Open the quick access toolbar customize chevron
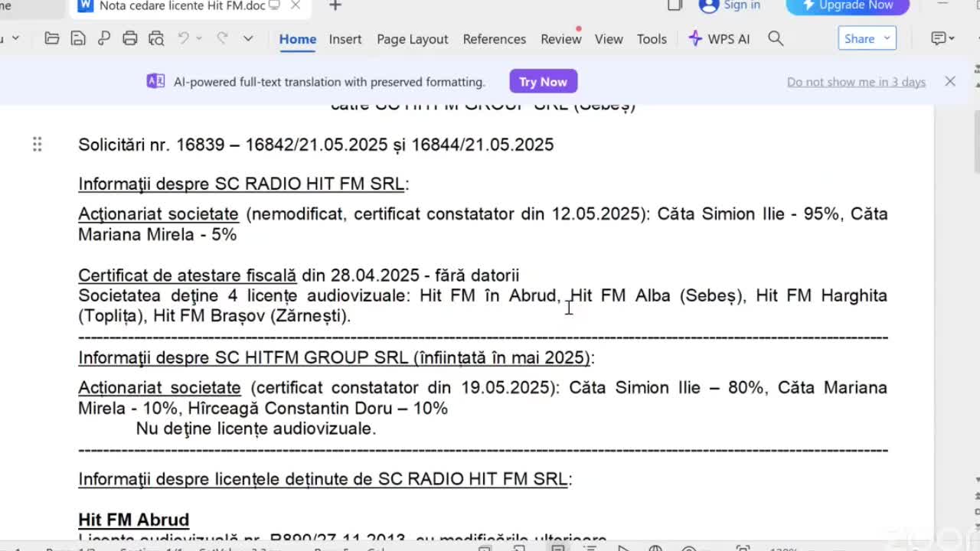 pyautogui.click(x=248, y=38)
